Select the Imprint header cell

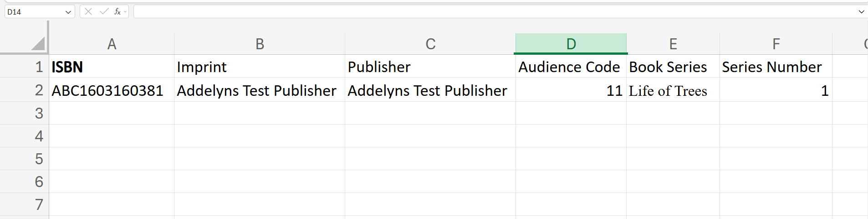click(x=260, y=67)
